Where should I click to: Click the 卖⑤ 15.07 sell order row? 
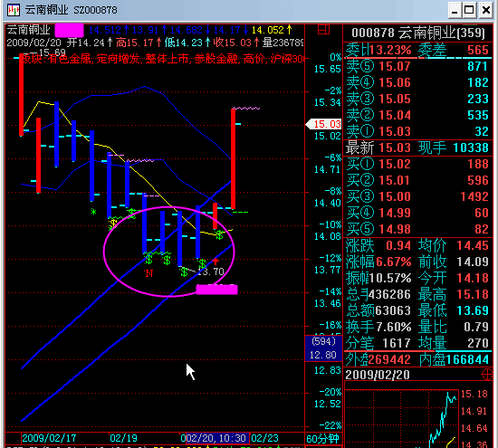click(x=417, y=66)
